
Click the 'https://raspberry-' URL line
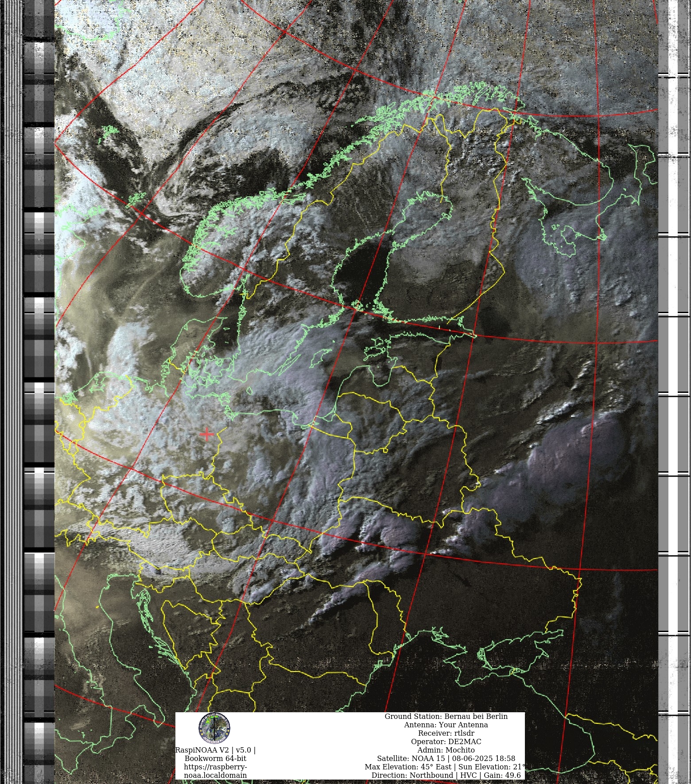(215, 767)
